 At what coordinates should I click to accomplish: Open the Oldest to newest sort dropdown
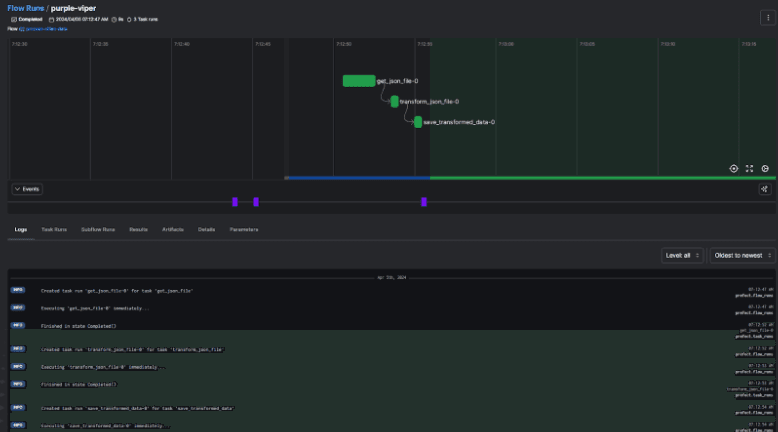point(742,255)
